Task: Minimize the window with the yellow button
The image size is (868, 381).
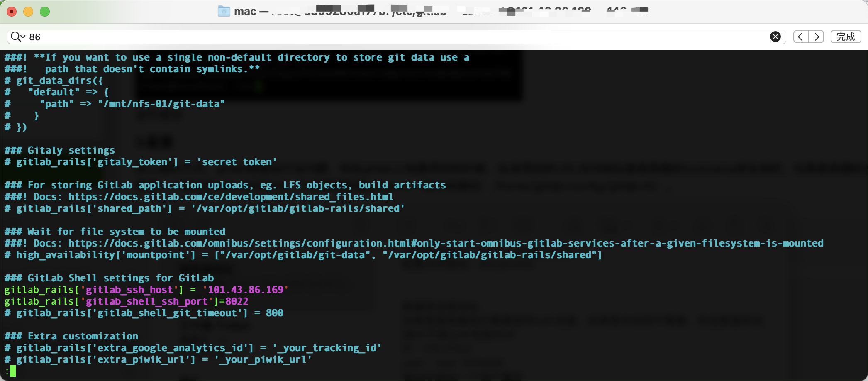Action: pos(28,12)
